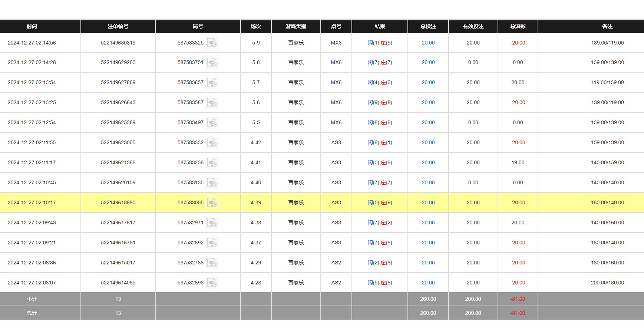Viewport: 644px width, 333px height.
Task: Select the 总派彩 column header
Action: [x=518, y=26]
